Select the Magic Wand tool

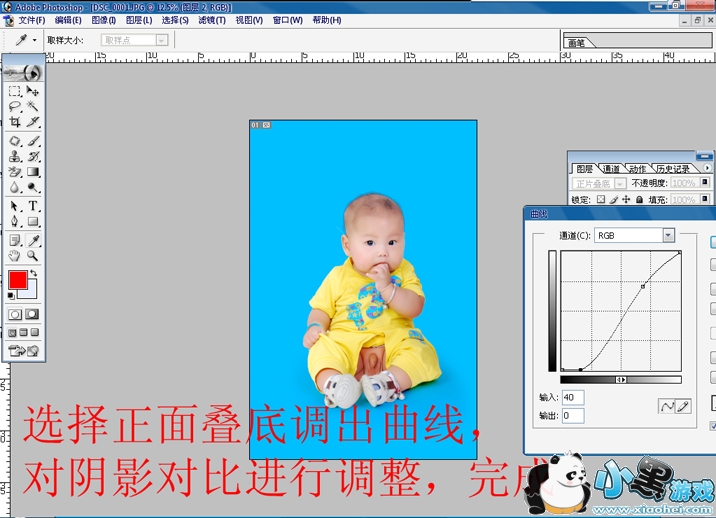[x=32, y=106]
